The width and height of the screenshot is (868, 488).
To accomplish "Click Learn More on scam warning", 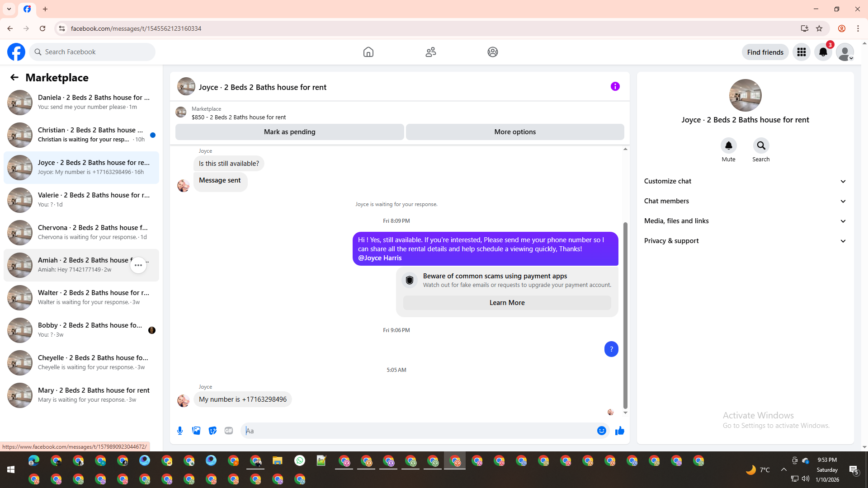I will pyautogui.click(x=507, y=303).
